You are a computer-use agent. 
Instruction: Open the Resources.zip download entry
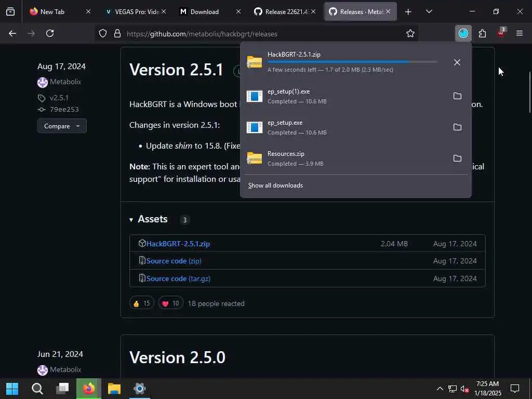[x=345, y=158]
